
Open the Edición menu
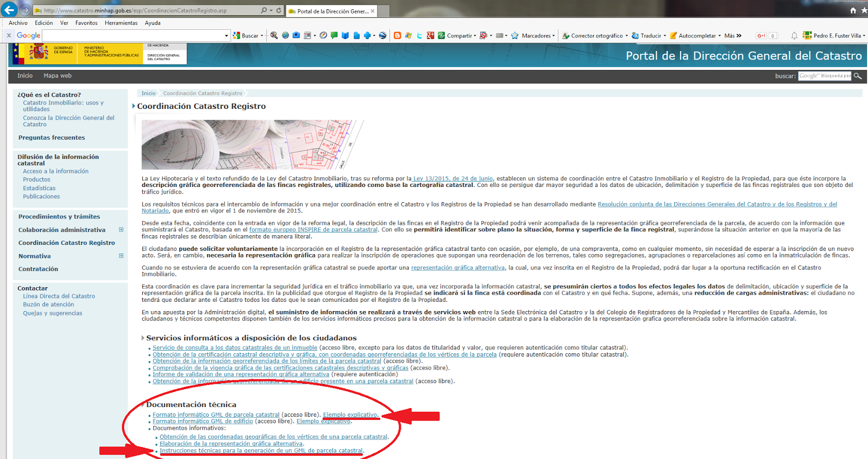44,23
